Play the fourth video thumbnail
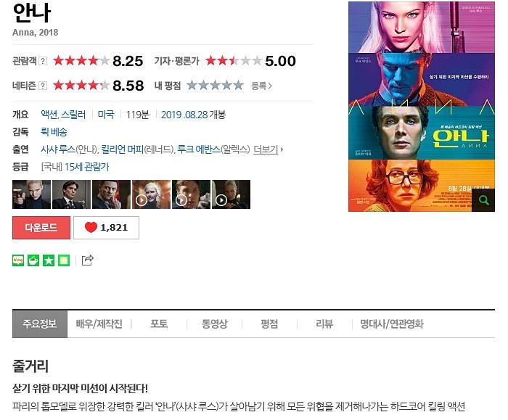This screenshot has width=508, height=420. 151,194
